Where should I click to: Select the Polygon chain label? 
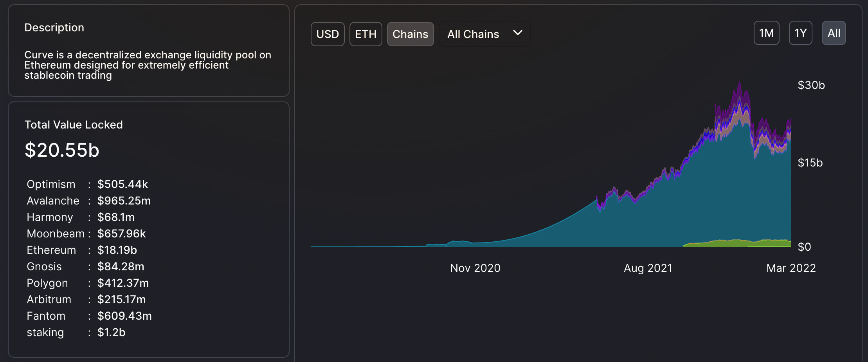click(47, 283)
